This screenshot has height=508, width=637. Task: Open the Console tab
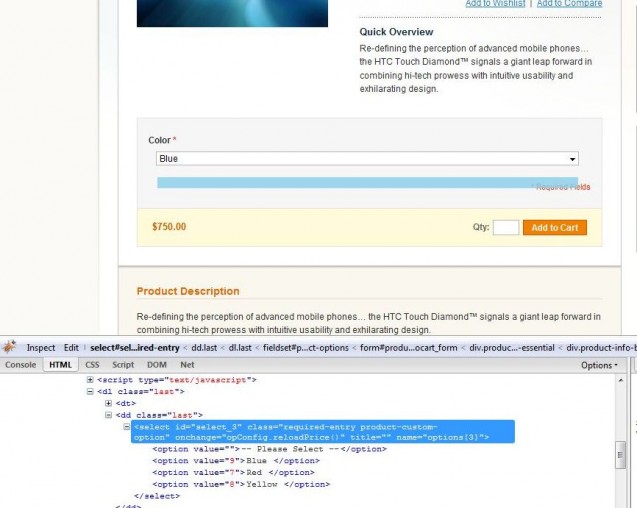click(x=20, y=365)
